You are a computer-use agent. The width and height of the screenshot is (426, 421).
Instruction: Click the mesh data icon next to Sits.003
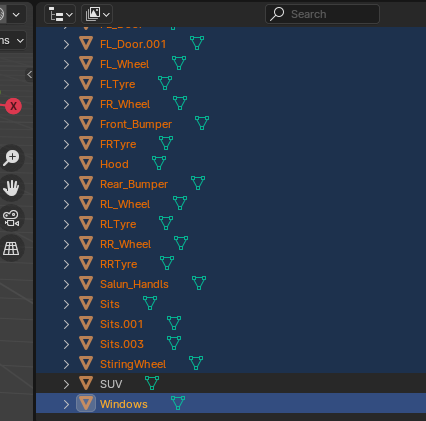(174, 343)
